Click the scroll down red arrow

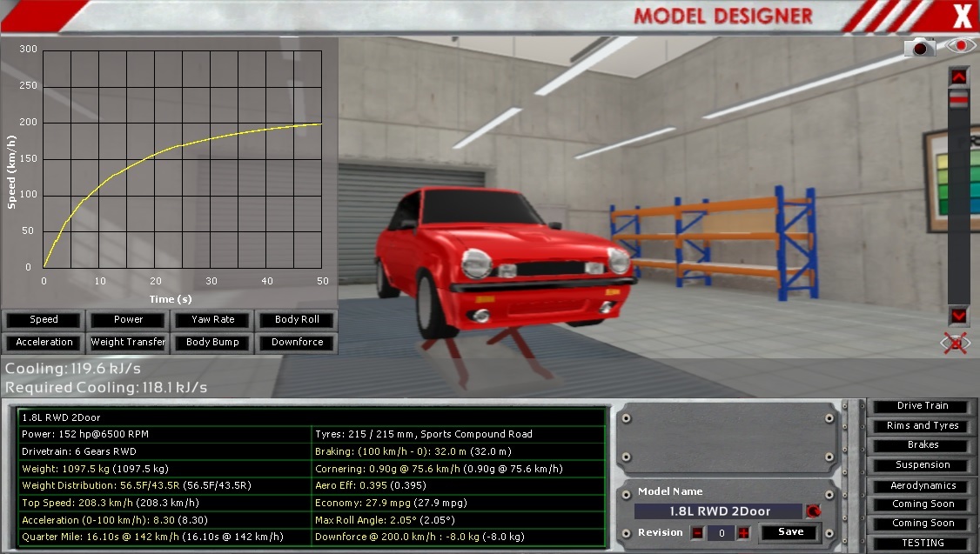(958, 315)
